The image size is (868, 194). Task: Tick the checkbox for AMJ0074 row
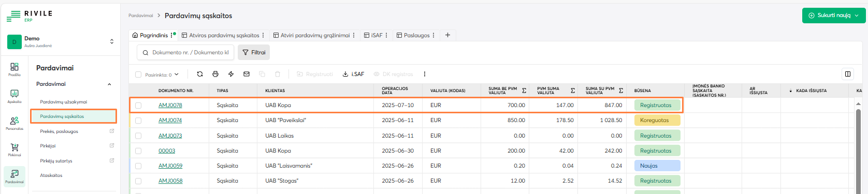coord(138,121)
